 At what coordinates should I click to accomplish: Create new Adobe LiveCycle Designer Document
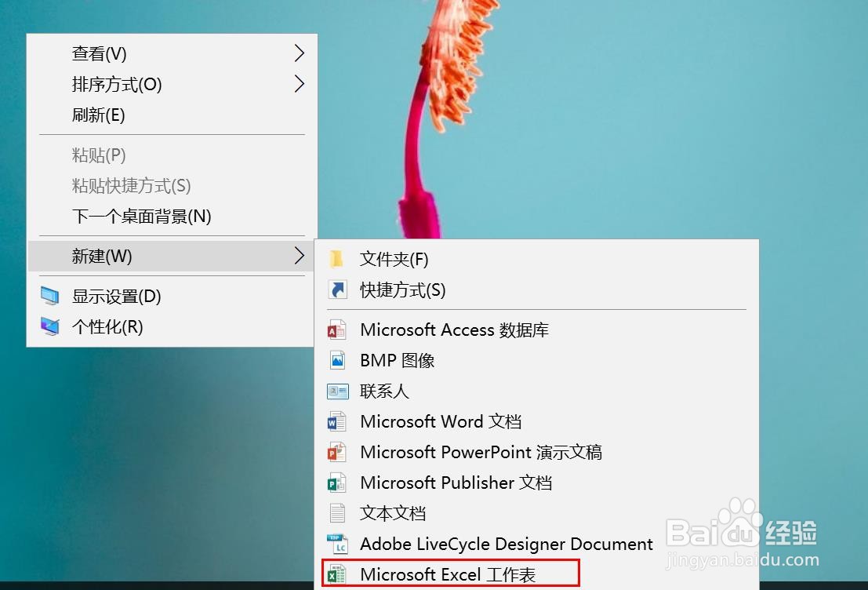tap(536, 544)
